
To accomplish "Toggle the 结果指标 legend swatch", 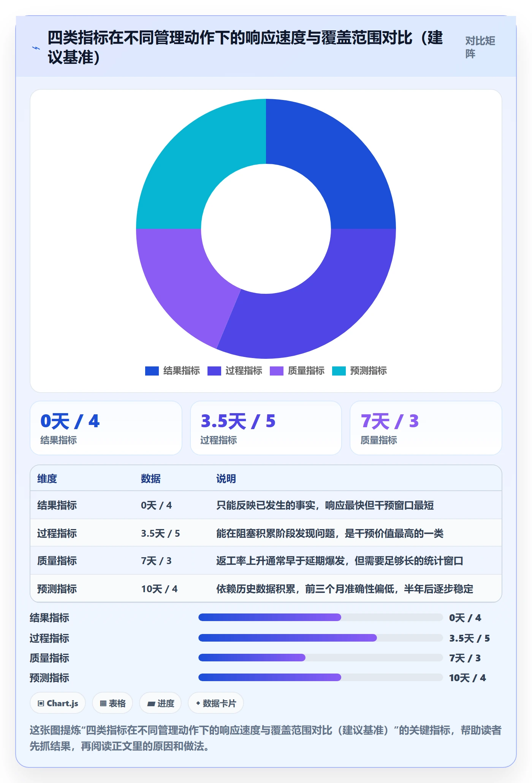I will pos(152,371).
